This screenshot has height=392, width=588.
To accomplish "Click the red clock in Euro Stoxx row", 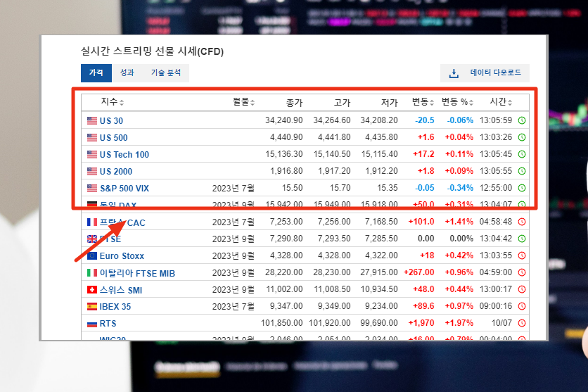I will coord(522,255).
